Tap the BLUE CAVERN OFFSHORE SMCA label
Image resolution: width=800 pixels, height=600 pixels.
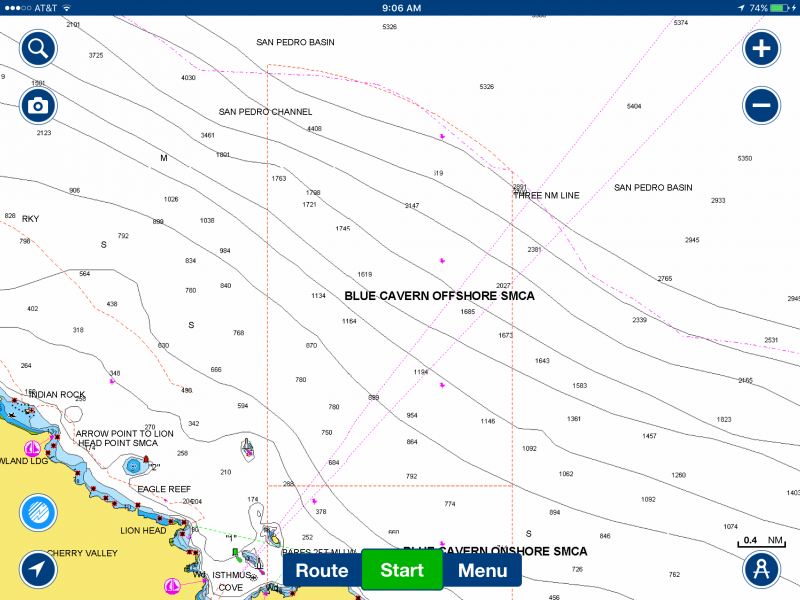coord(440,296)
